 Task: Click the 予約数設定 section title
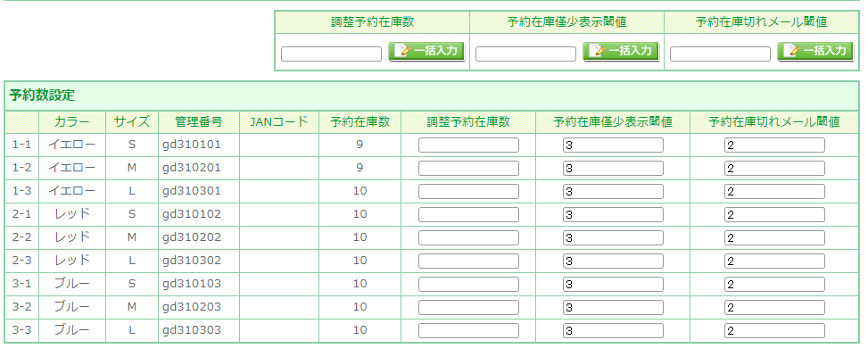[x=42, y=95]
